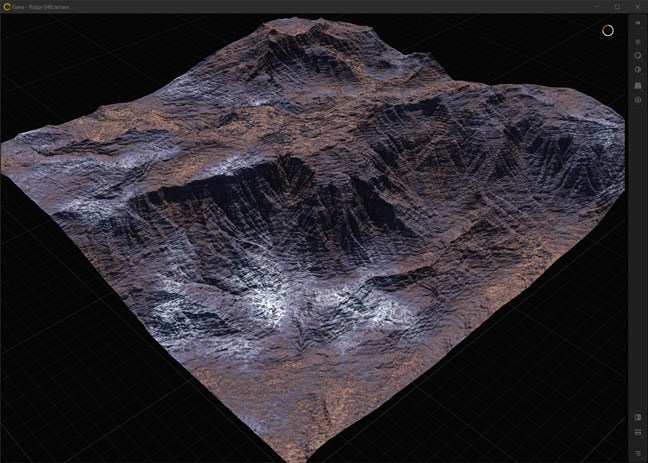Collapse the right sidebar using the double-arrow icon
The image size is (648, 463).
tap(638, 22)
